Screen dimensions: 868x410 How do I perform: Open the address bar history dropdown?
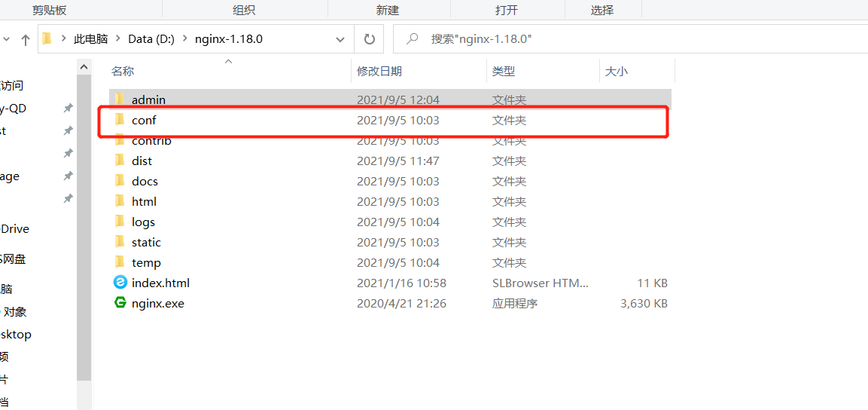click(x=340, y=39)
